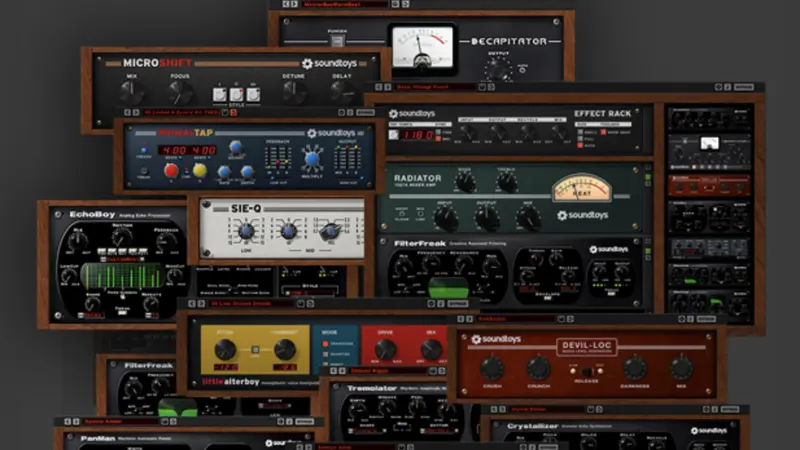Click Radiator Input knob

[445, 218]
